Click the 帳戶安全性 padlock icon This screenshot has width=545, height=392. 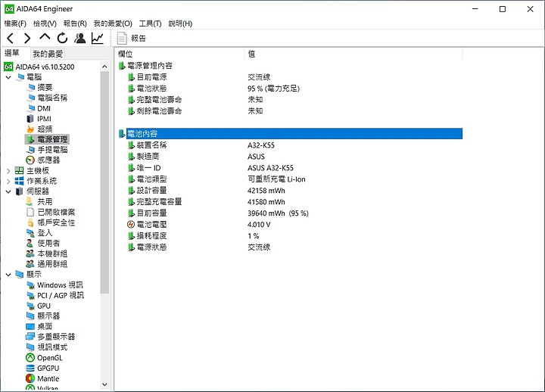30,222
